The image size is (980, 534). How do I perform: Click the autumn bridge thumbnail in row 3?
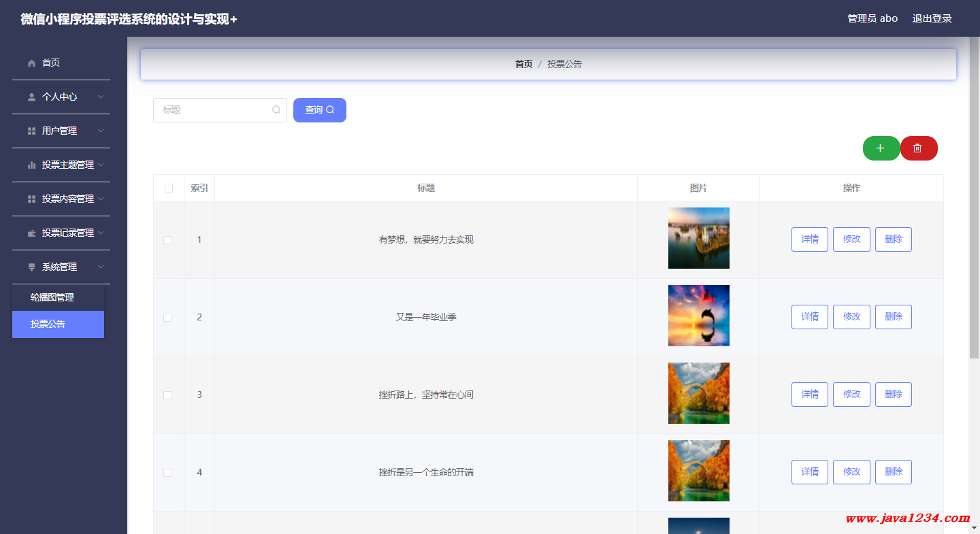tap(699, 393)
